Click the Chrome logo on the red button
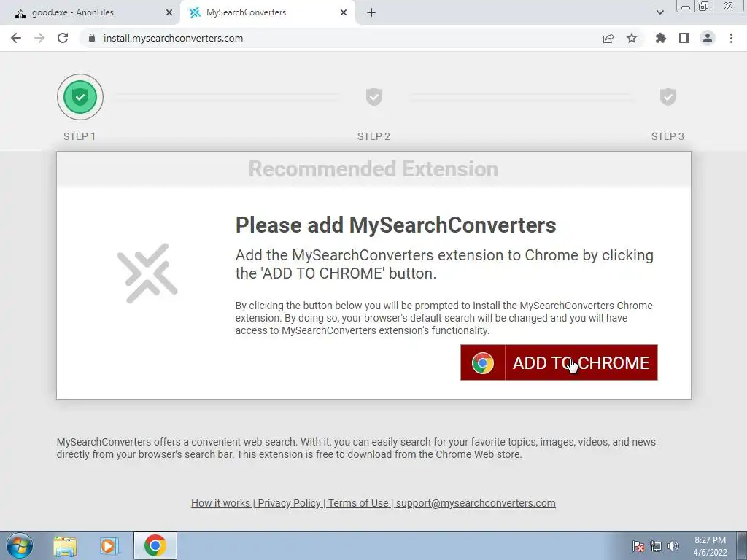747x560 pixels. (x=483, y=363)
